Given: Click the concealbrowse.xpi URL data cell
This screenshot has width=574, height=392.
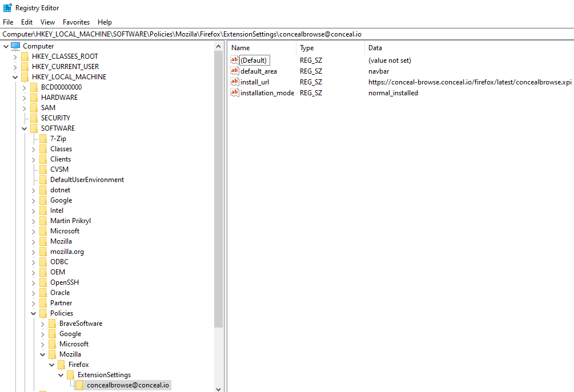Looking at the screenshot, I should (x=469, y=82).
